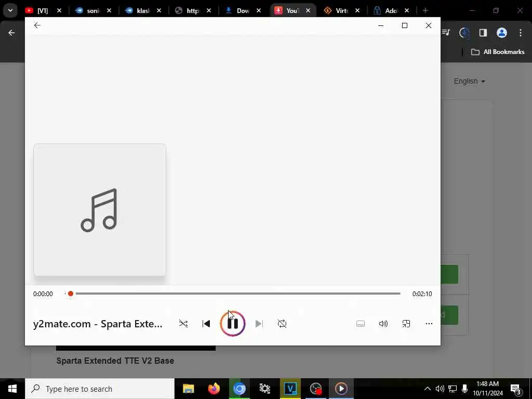Close the Ado browser tab
Viewport: 532px width, 399px height.
406,10
